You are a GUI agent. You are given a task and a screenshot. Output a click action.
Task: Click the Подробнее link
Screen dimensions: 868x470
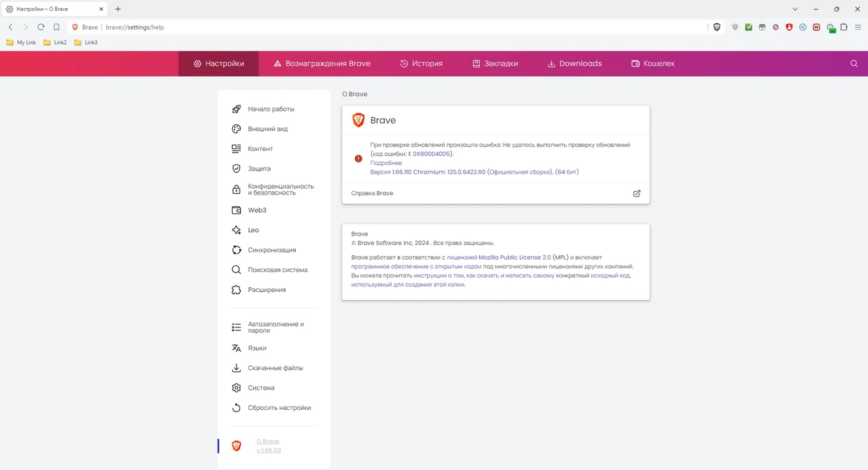pos(386,163)
